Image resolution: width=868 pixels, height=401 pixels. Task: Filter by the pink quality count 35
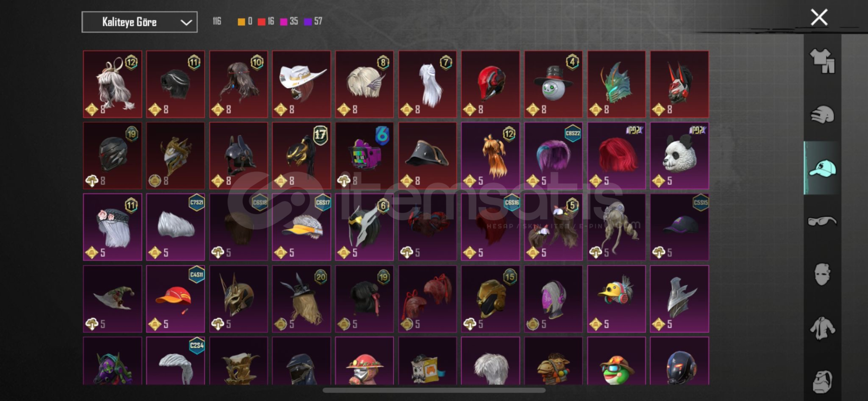[289, 21]
